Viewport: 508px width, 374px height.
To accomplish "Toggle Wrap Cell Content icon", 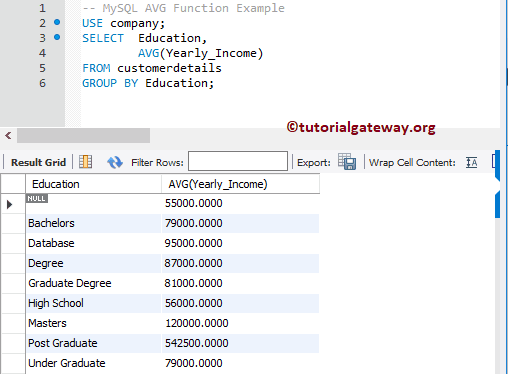I will (471, 162).
